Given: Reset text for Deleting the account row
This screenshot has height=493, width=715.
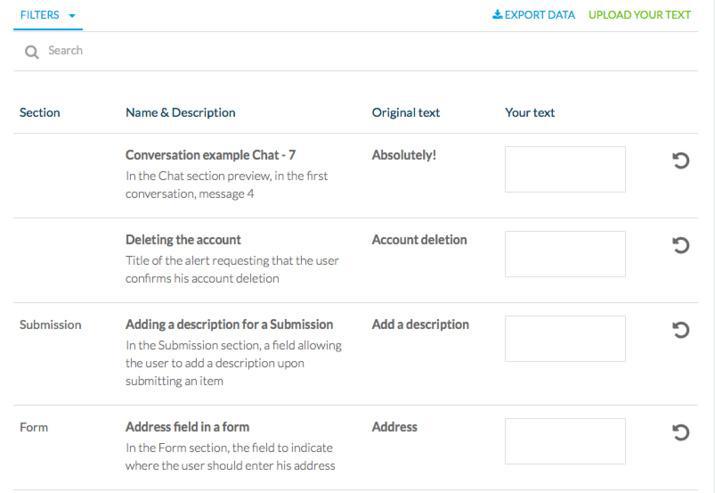Looking at the screenshot, I should pos(680,245).
